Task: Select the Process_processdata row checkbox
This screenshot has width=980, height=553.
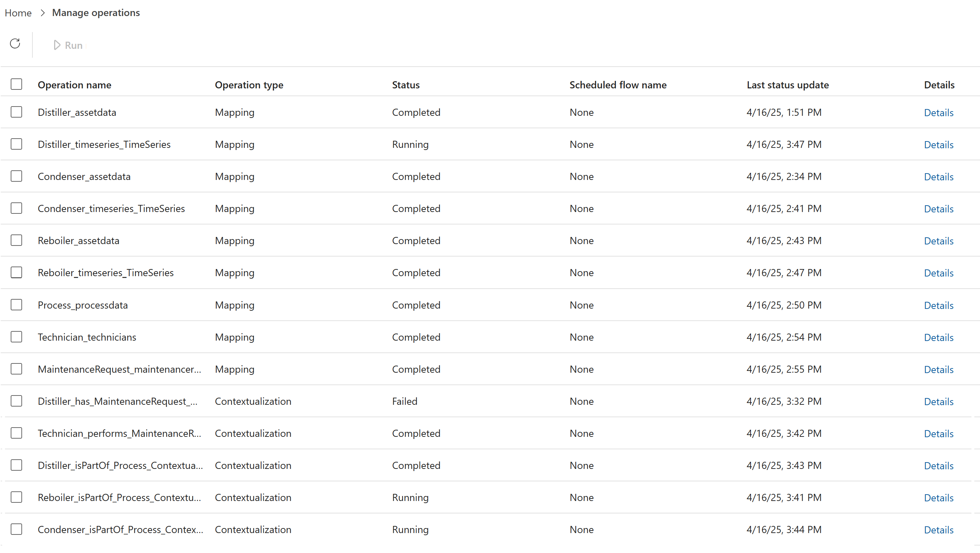Action: (16, 305)
